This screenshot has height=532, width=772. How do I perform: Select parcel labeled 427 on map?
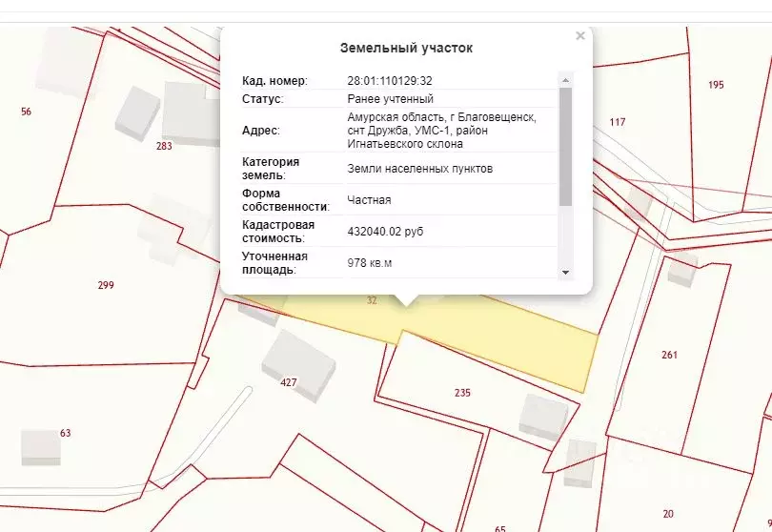tap(289, 382)
